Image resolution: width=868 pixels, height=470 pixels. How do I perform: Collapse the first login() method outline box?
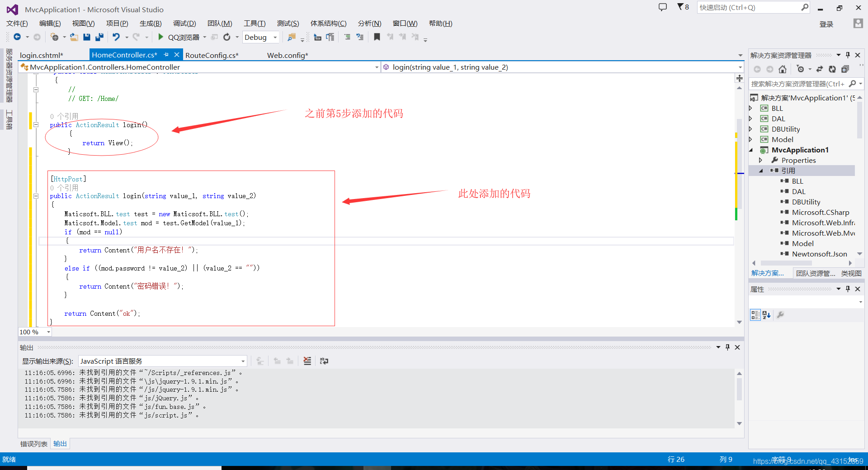[36, 125]
